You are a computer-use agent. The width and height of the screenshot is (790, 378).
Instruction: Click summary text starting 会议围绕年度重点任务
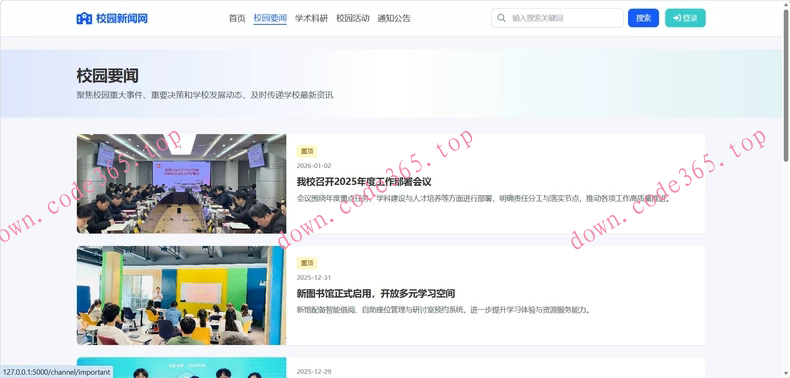coord(484,198)
